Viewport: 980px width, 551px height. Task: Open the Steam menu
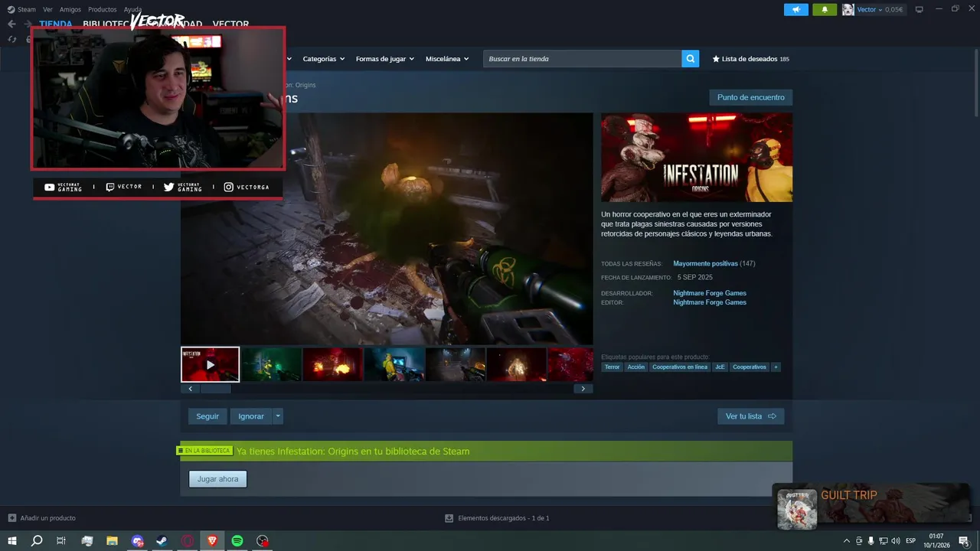pos(22,9)
